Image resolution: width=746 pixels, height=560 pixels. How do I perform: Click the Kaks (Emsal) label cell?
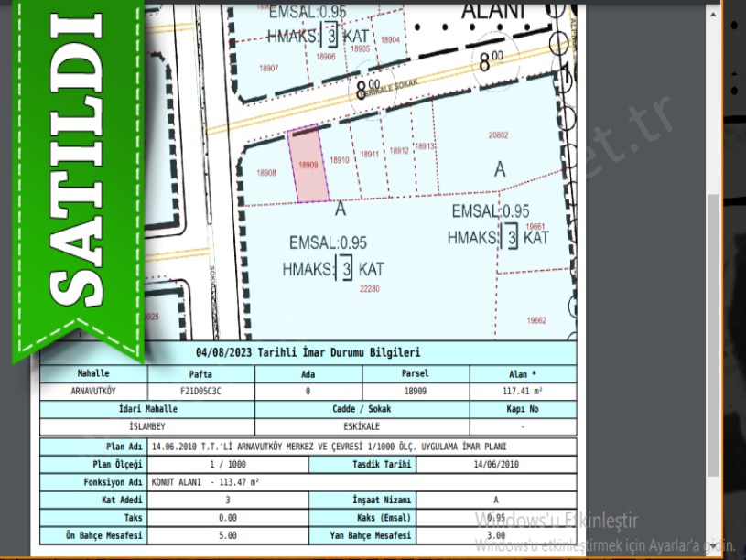362,517
